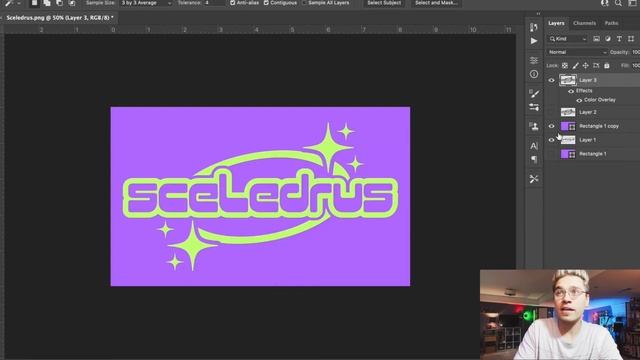Hide the Color Overlay effect eye
Image resolution: width=640 pixels, height=360 pixels.
(x=579, y=100)
